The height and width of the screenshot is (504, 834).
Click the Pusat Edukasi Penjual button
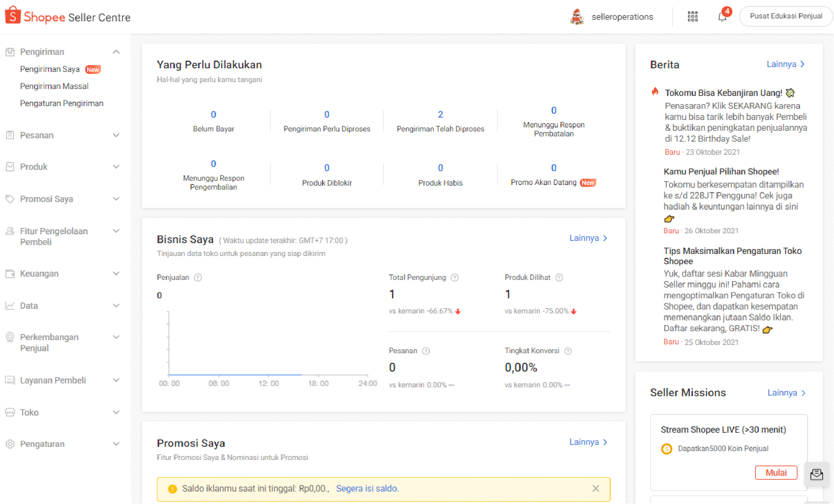(786, 16)
